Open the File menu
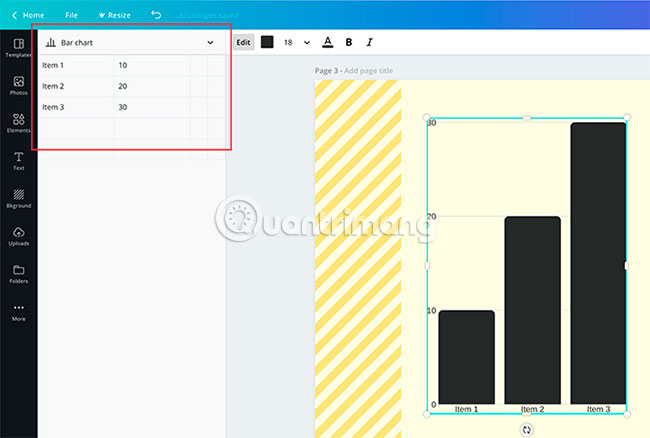The width and height of the screenshot is (650, 438). point(71,15)
